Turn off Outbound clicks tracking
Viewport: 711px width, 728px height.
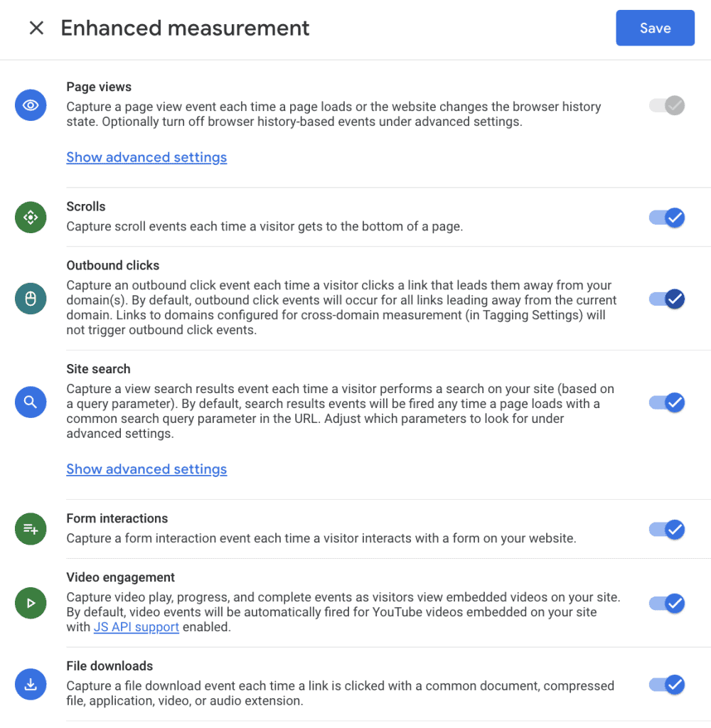[x=667, y=299]
